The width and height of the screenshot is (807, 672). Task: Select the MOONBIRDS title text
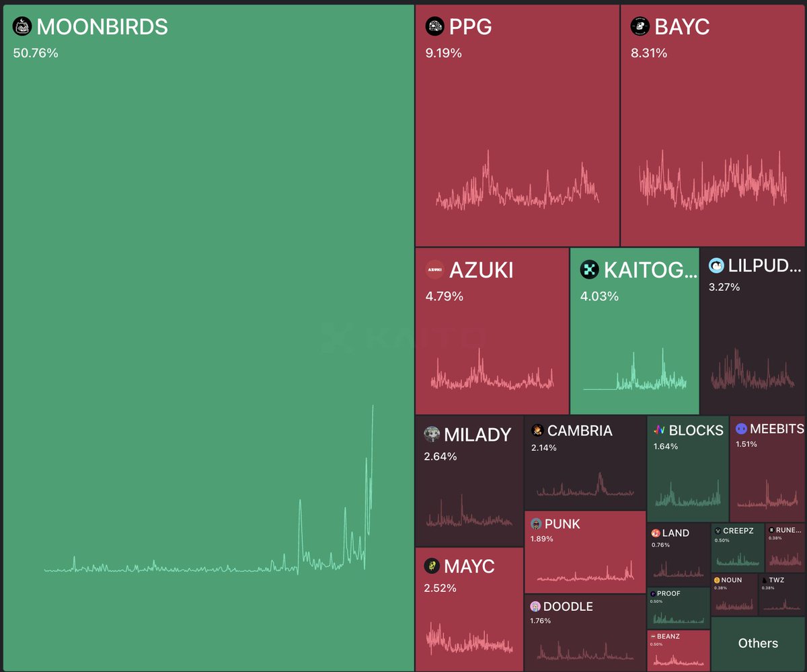pyautogui.click(x=102, y=27)
